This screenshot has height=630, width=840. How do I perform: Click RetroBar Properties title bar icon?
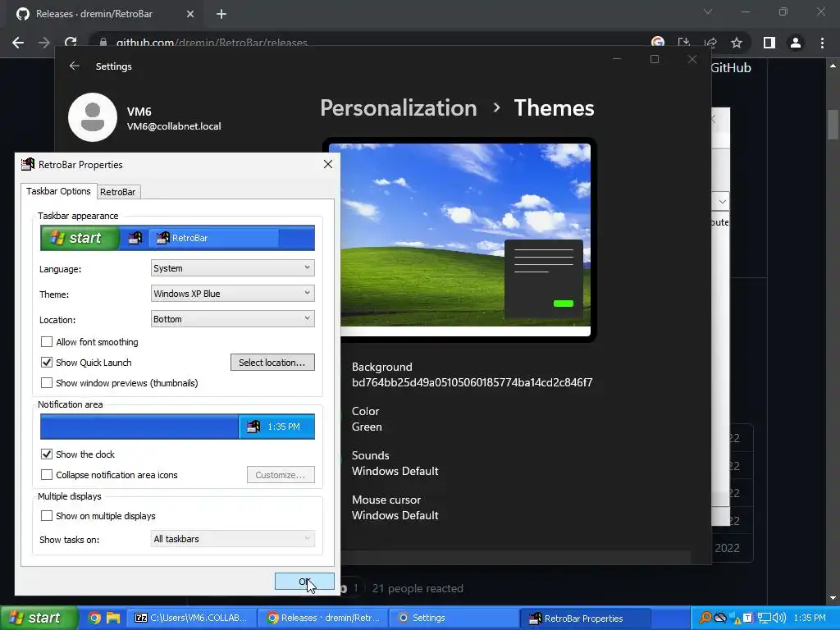click(x=28, y=164)
